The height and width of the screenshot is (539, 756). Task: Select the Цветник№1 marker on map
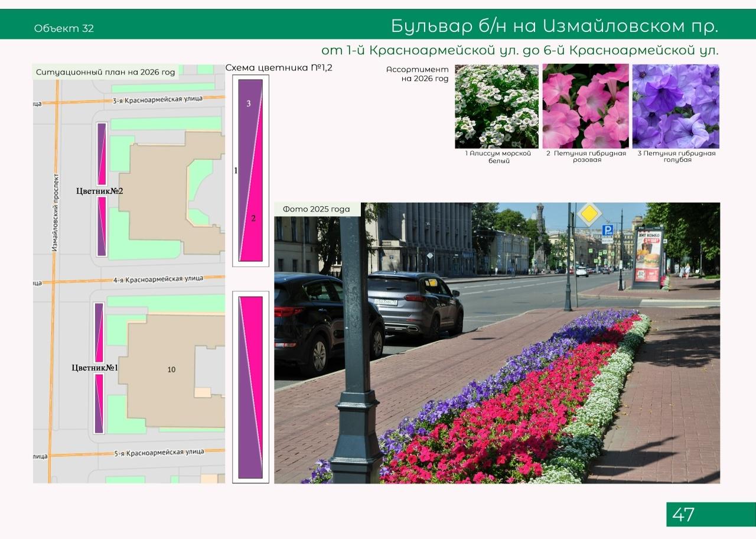95,368
